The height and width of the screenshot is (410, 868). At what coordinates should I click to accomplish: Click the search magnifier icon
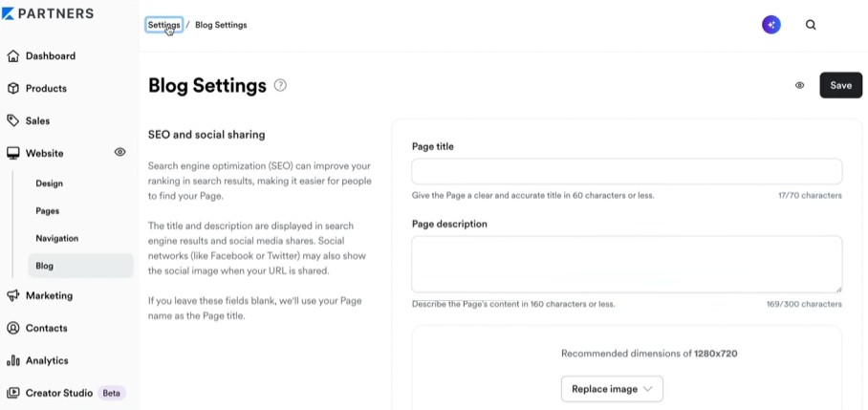coord(811,24)
